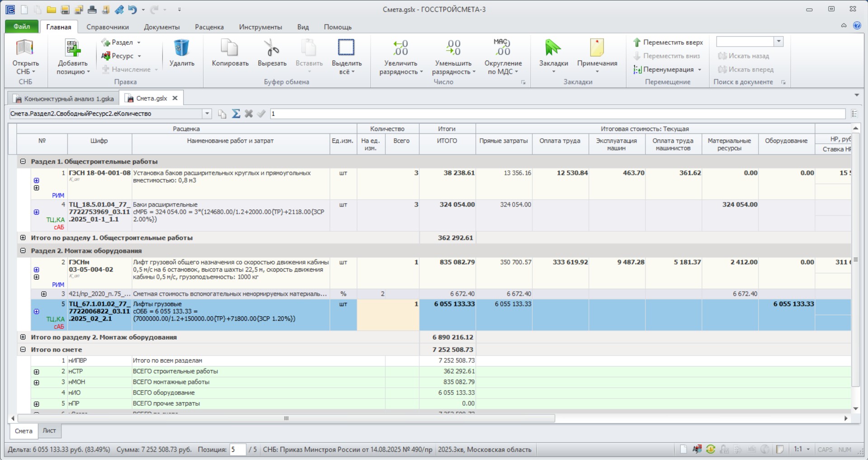Click the Округление по МДС icon
Screen dimensions: 868x460
click(x=503, y=48)
